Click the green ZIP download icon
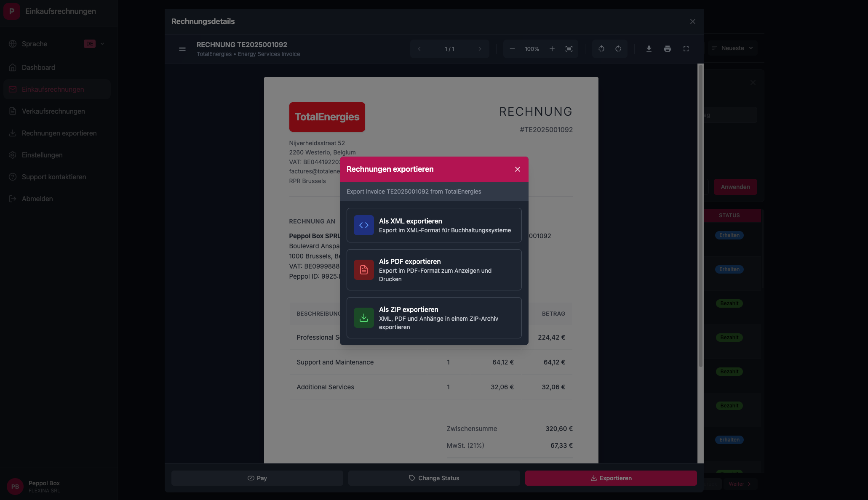Viewport: 868px width, 500px height. pos(364,318)
